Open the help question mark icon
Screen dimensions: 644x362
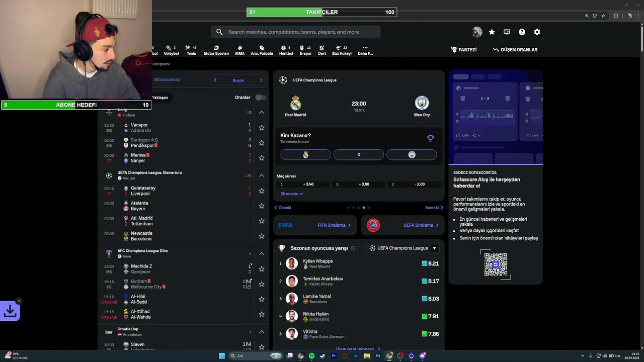[x=522, y=32]
